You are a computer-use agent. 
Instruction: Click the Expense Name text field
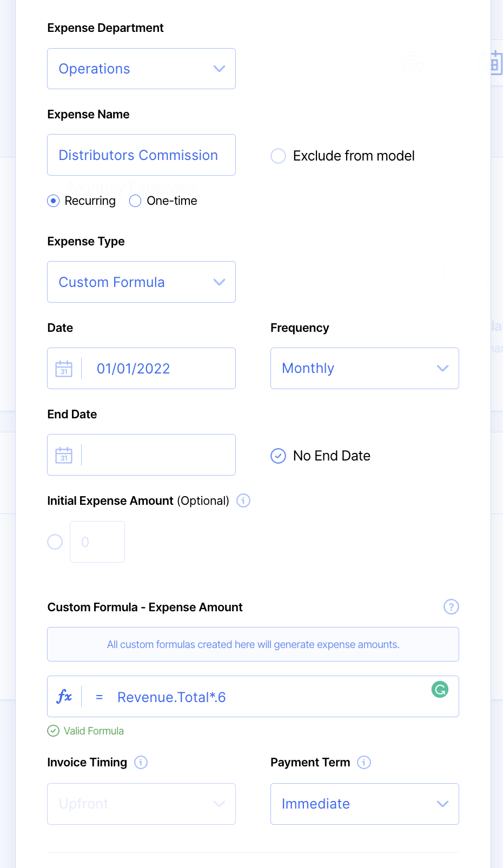click(x=141, y=155)
